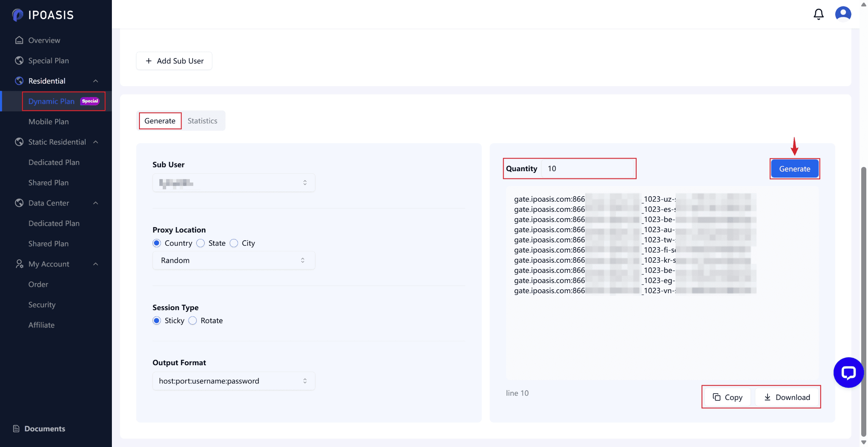The height and width of the screenshot is (447, 868).
Task: Open the Random country dropdown
Action: pyautogui.click(x=234, y=261)
